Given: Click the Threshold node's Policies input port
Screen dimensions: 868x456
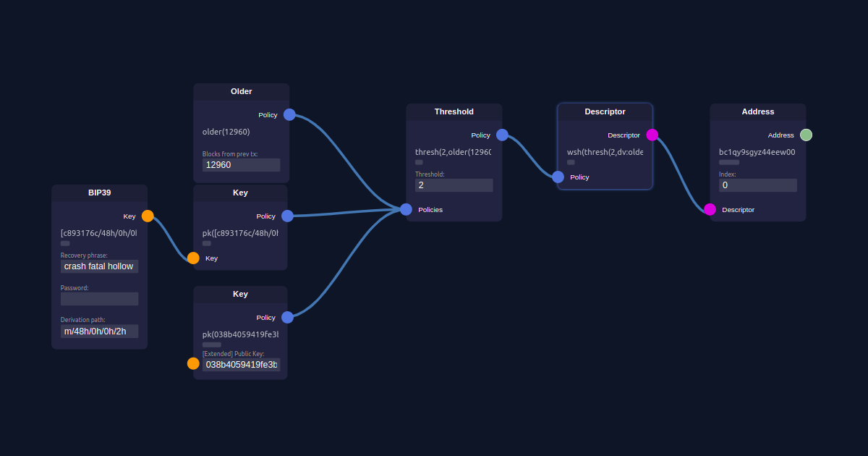Looking at the screenshot, I should click(406, 209).
